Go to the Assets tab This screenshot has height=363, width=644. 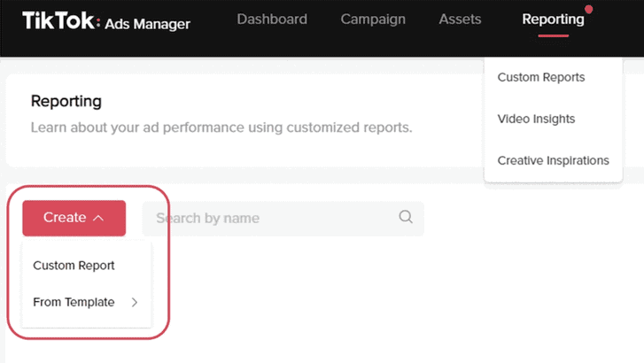click(460, 19)
